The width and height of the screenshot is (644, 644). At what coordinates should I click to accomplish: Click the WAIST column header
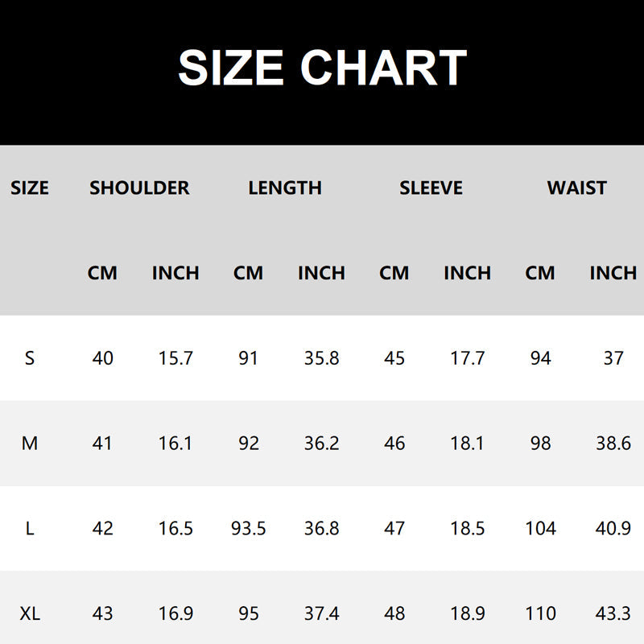tap(576, 188)
